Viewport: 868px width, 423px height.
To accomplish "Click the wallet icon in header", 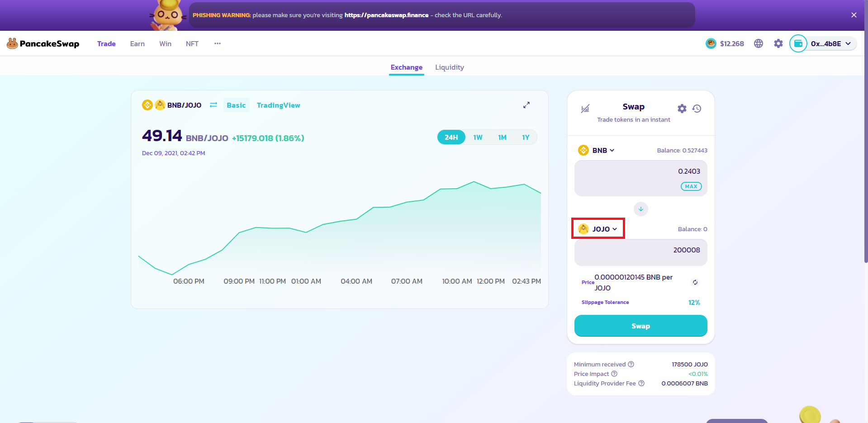I will pos(798,43).
